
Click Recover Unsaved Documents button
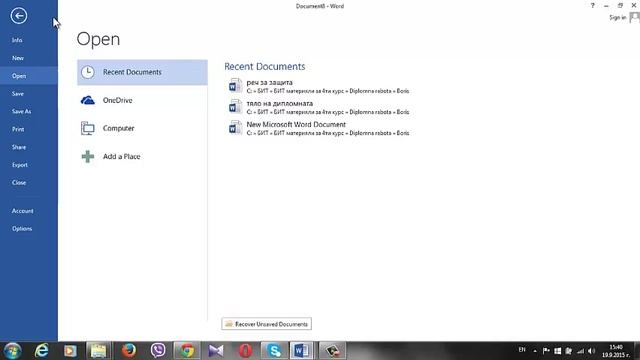[267, 324]
